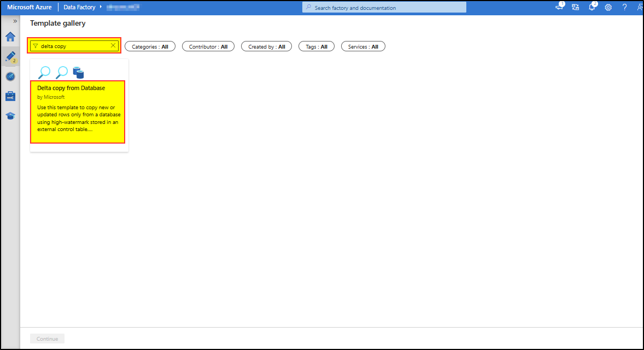The width and height of the screenshot is (644, 350).
Task: Open the Manage toolbox icon in sidebar
Action: point(10,96)
